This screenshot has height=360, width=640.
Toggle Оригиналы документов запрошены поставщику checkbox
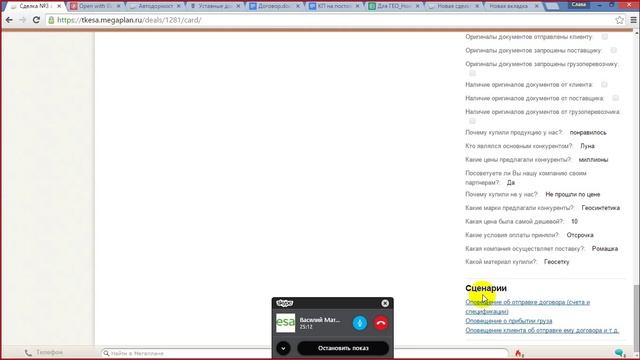coord(613,50)
